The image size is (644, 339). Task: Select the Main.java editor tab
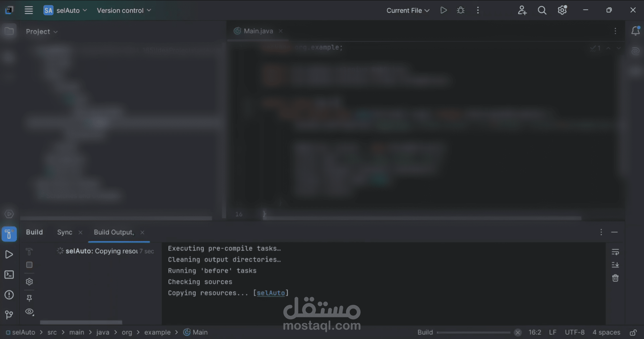(258, 31)
